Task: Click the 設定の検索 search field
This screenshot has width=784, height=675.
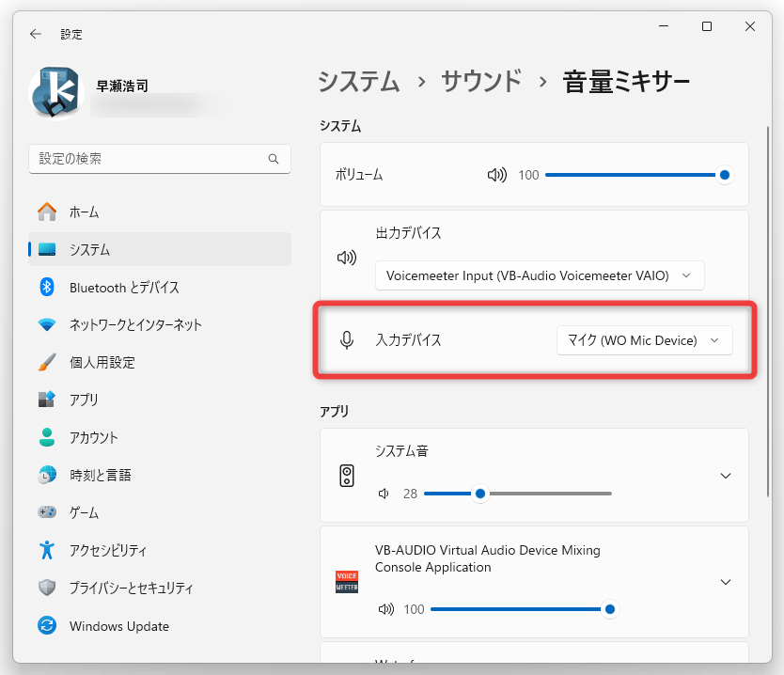Action: 160,159
